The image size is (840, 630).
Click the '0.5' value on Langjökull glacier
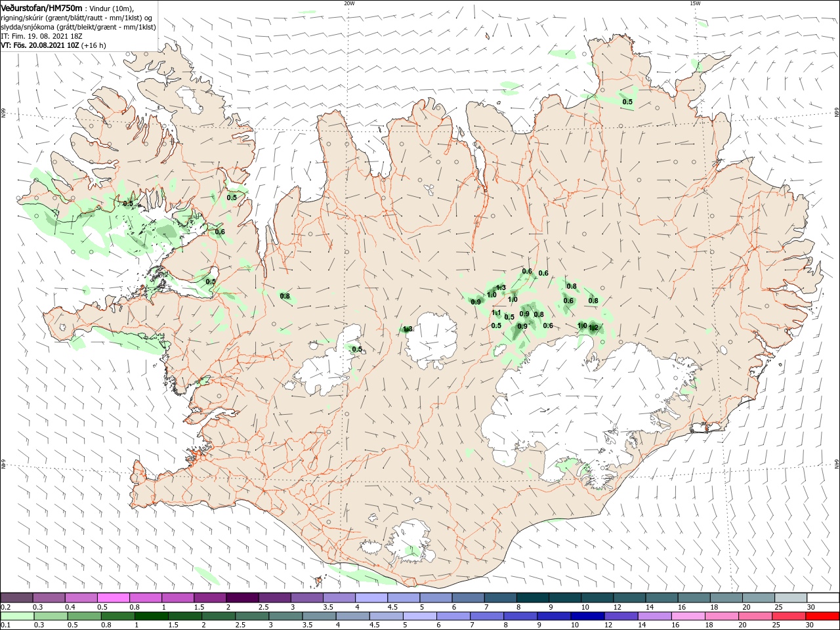pyautogui.click(x=357, y=349)
